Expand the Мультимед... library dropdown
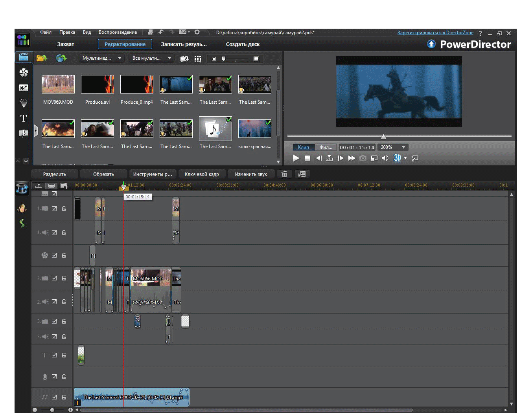This screenshot has width=532, height=414. coord(102,59)
